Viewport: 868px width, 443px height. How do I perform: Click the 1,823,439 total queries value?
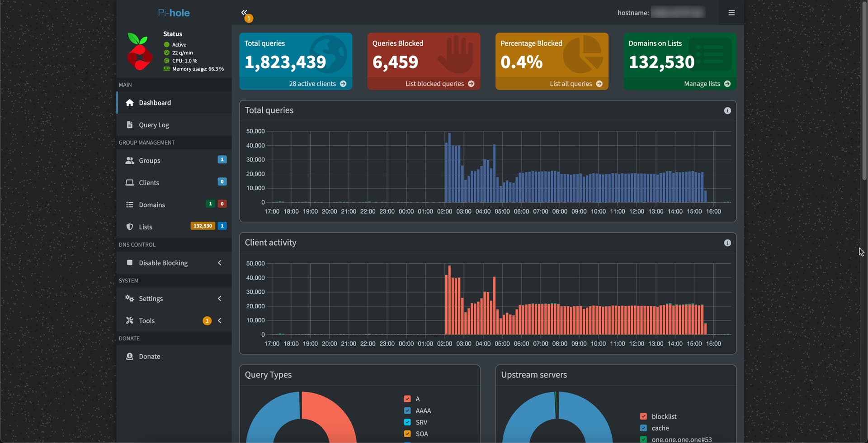click(x=285, y=62)
